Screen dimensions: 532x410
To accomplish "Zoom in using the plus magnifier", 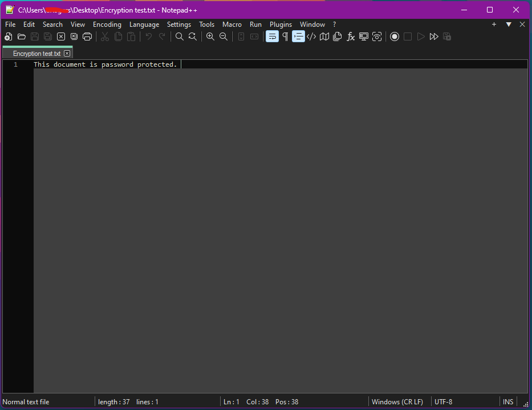I will [x=210, y=36].
